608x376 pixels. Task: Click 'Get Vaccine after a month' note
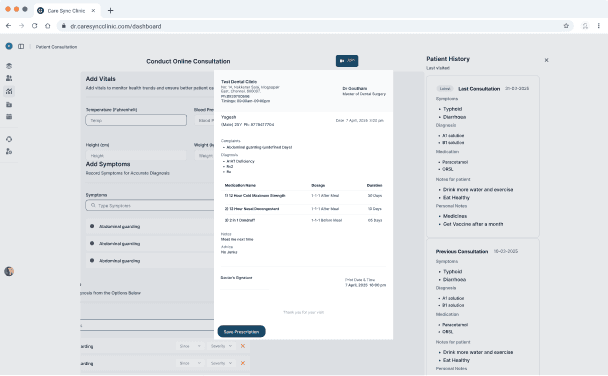(473, 224)
